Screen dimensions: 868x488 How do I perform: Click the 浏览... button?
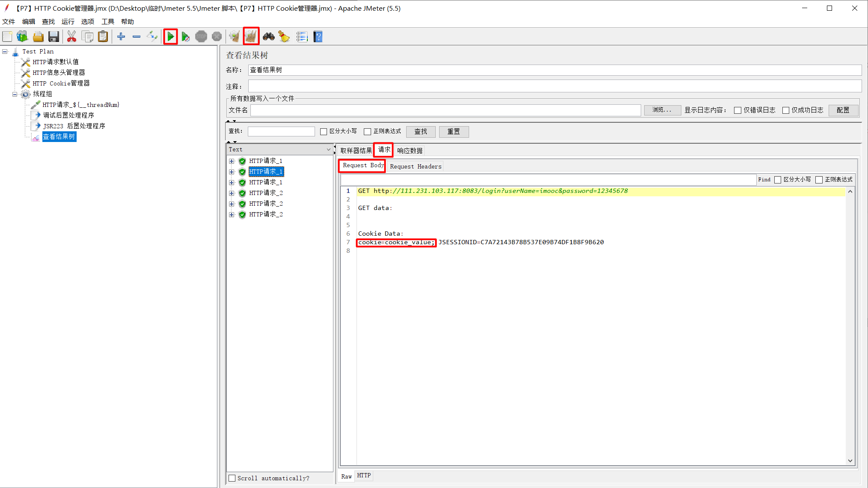pyautogui.click(x=662, y=110)
